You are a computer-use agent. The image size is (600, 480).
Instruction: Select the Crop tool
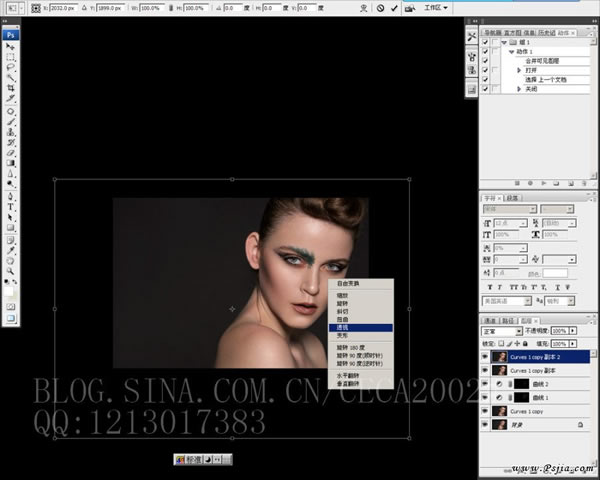tap(10, 88)
